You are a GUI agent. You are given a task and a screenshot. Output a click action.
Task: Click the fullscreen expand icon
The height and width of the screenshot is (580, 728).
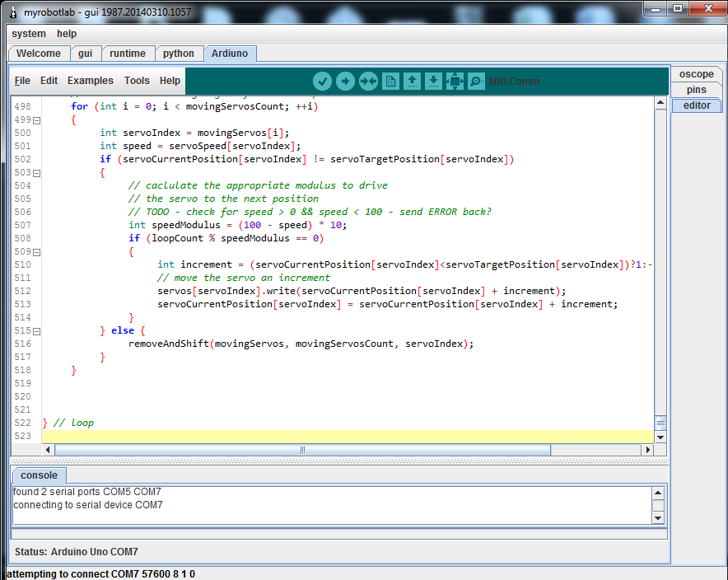pyautogui.click(x=455, y=81)
